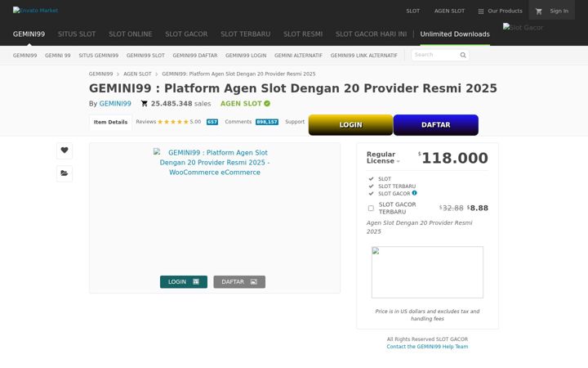Open the cart icon beside Sign In
This screenshot has width=588, height=368.
coord(539,11)
